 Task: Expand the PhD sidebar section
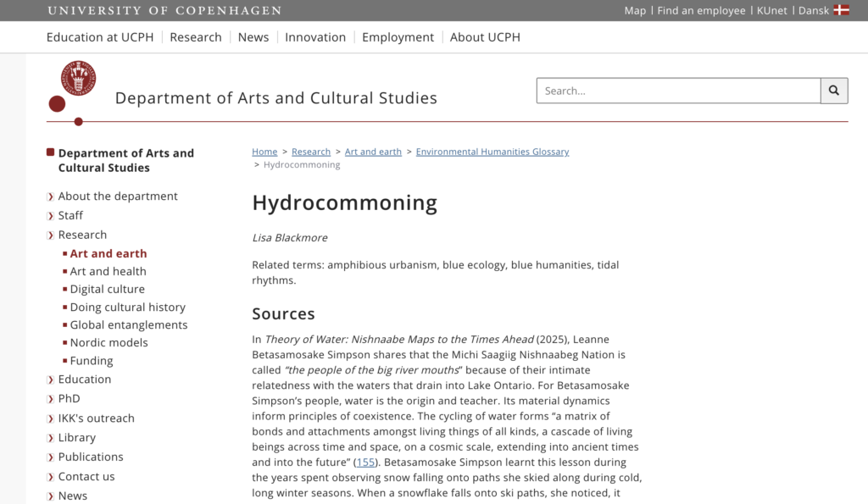51,399
